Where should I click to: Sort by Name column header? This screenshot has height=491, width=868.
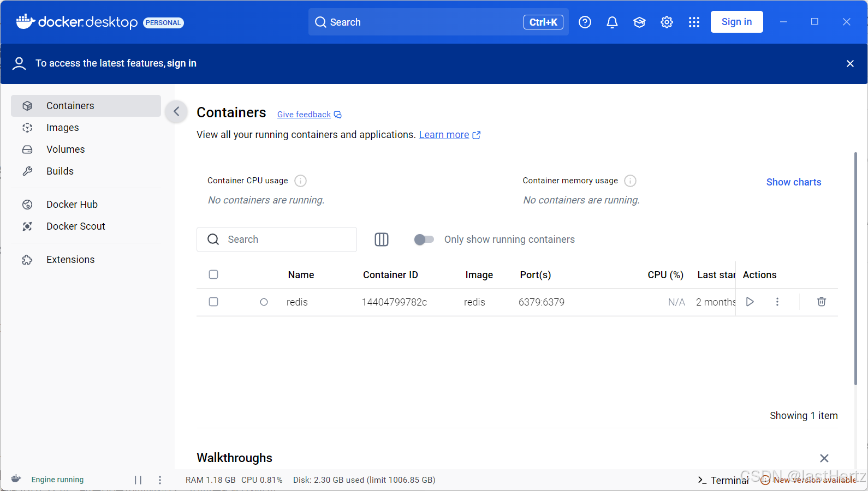click(301, 275)
